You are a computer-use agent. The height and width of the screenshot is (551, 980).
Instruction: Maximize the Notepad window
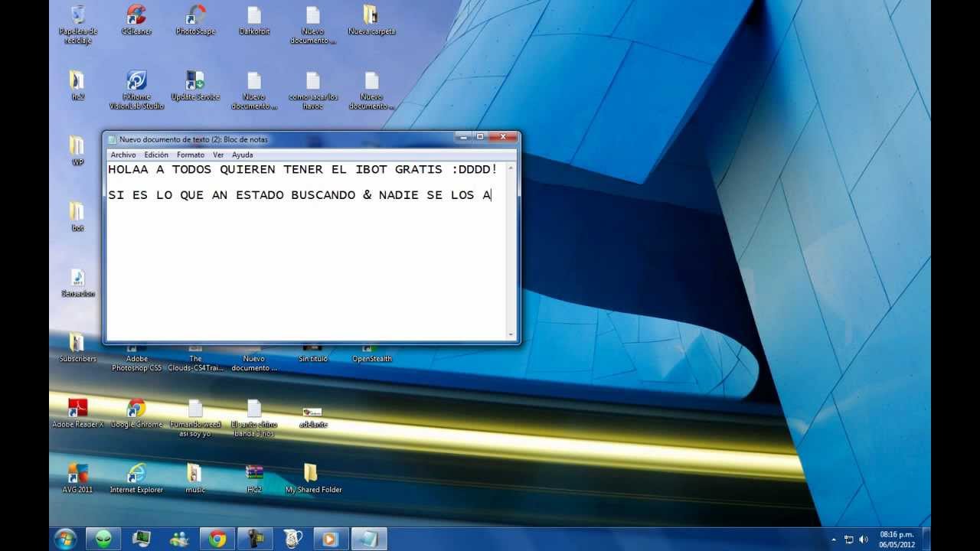[x=480, y=137]
